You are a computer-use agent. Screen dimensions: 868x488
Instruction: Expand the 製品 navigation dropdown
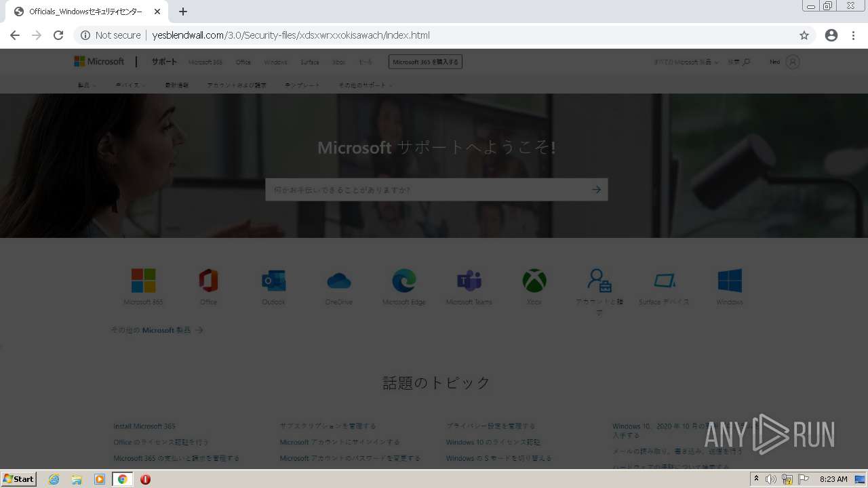(x=87, y=85)
